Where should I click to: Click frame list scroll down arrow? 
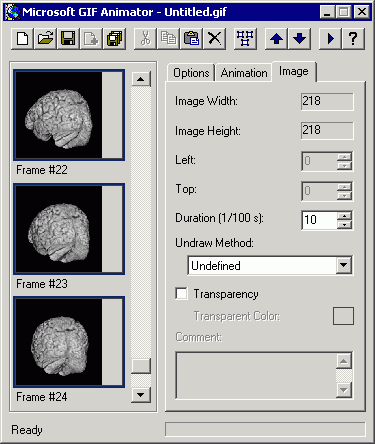141,395
